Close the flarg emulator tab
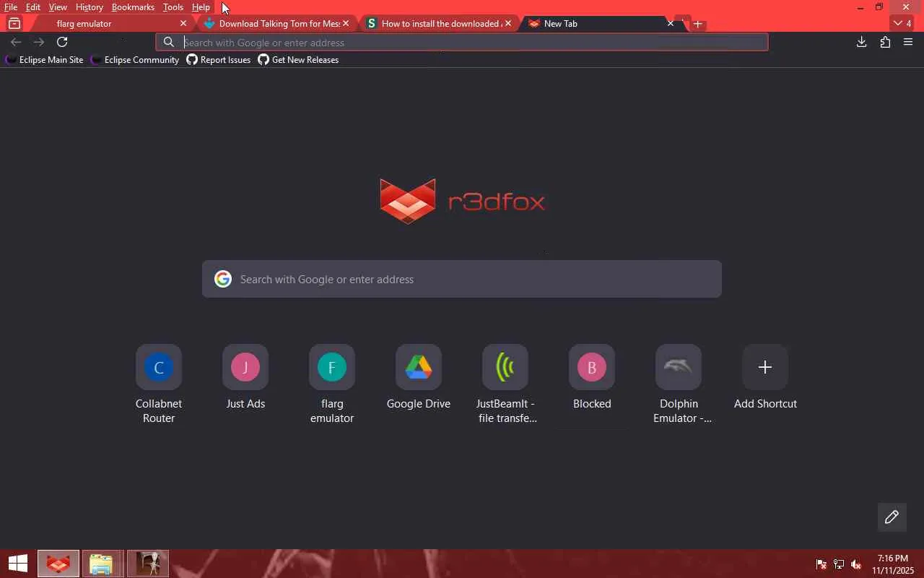Image resolution: width=924 pixels, height=578 pixels. click(183, 24)
